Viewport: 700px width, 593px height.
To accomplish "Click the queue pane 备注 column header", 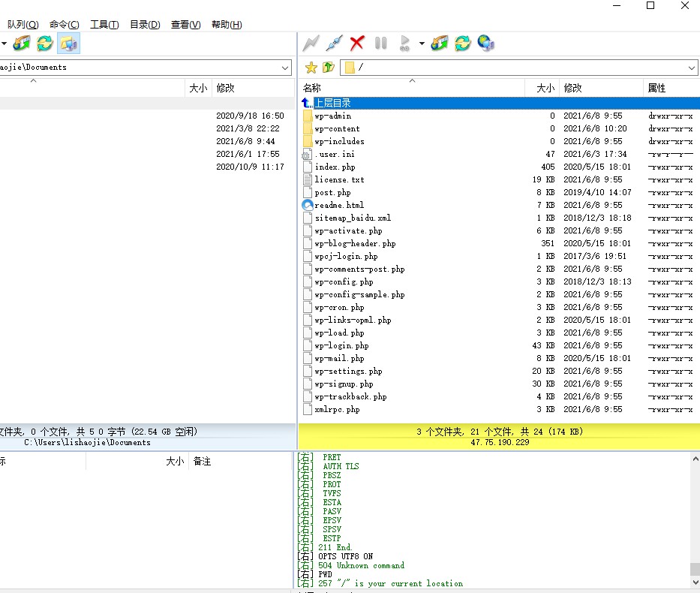I will point(241,462).
